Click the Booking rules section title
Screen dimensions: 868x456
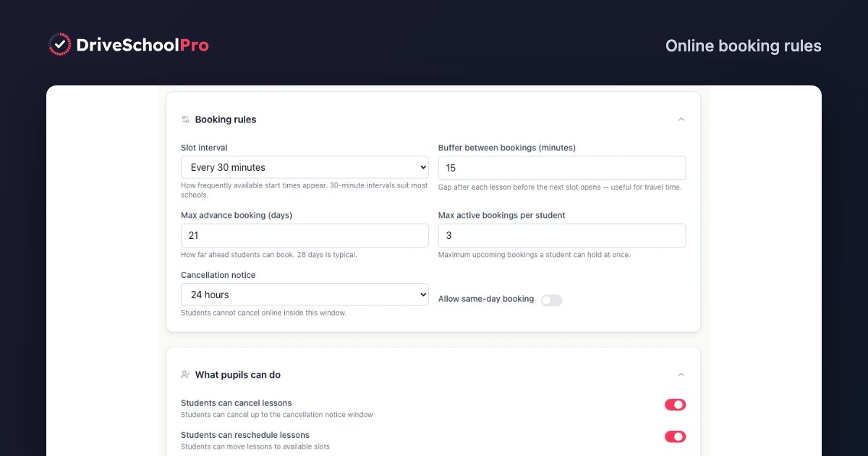click(226, 119)
